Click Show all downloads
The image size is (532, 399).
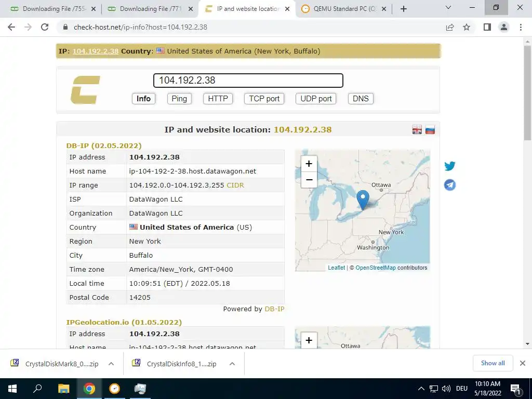click(493, 363)
